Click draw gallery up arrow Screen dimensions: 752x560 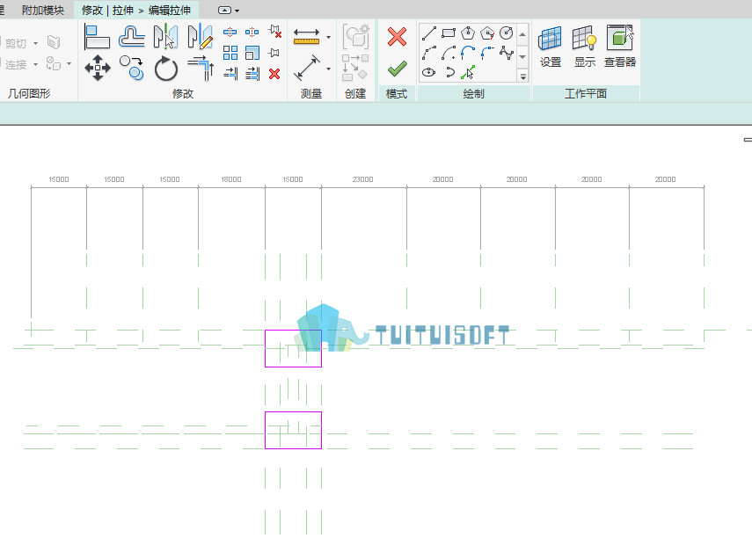[x=522, y=35]
